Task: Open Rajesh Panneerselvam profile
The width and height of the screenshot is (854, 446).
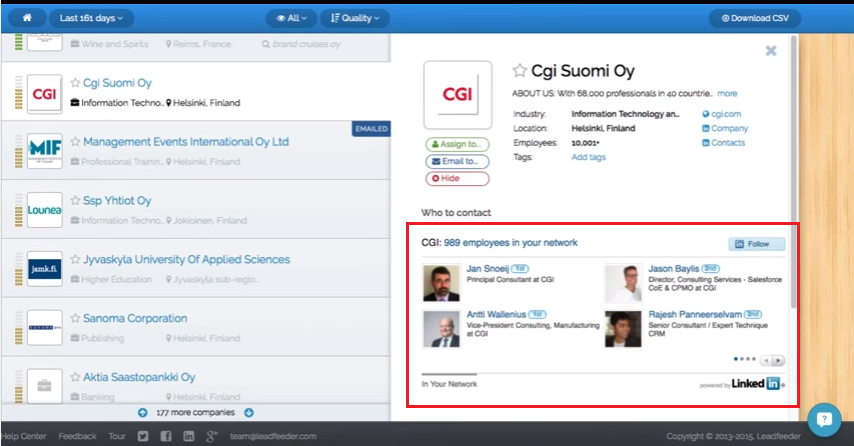Action: pos(695,314)
